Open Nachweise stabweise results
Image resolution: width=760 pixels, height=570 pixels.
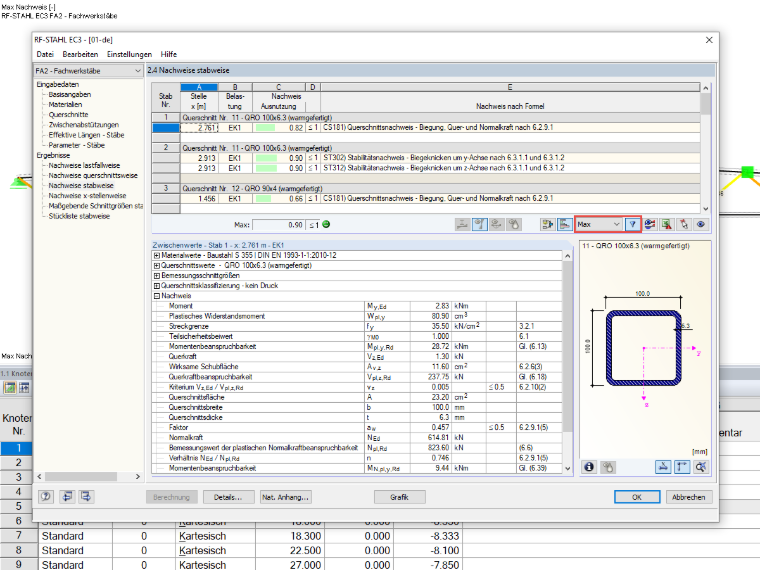81,186
